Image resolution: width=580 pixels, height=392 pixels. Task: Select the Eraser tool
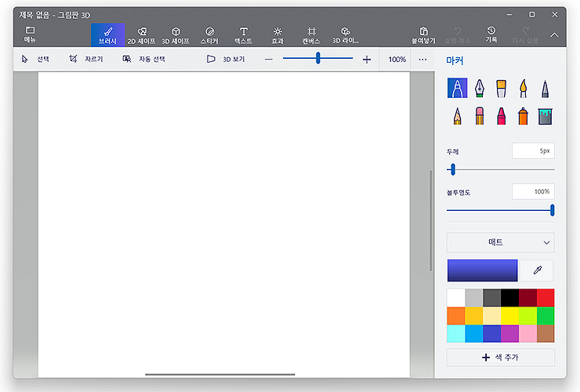(x=480, y=116)
